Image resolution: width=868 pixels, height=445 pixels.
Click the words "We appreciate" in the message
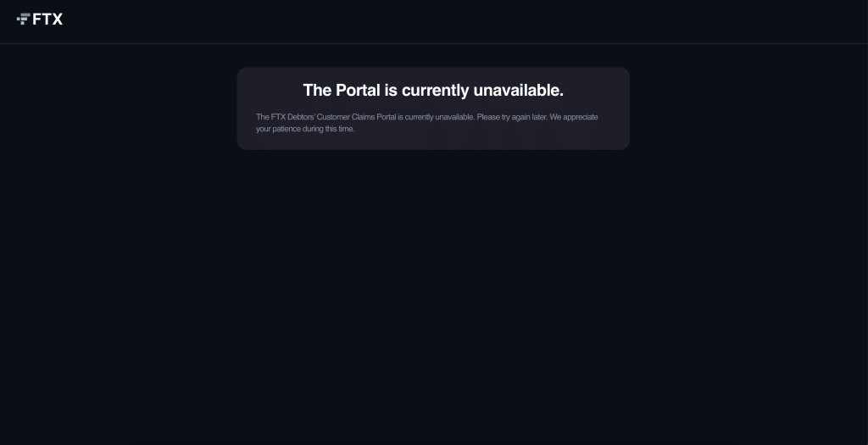tap(574, 117)
